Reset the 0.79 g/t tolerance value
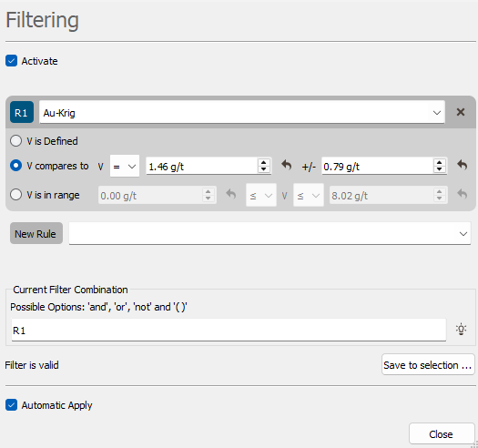 click(463, 166)
